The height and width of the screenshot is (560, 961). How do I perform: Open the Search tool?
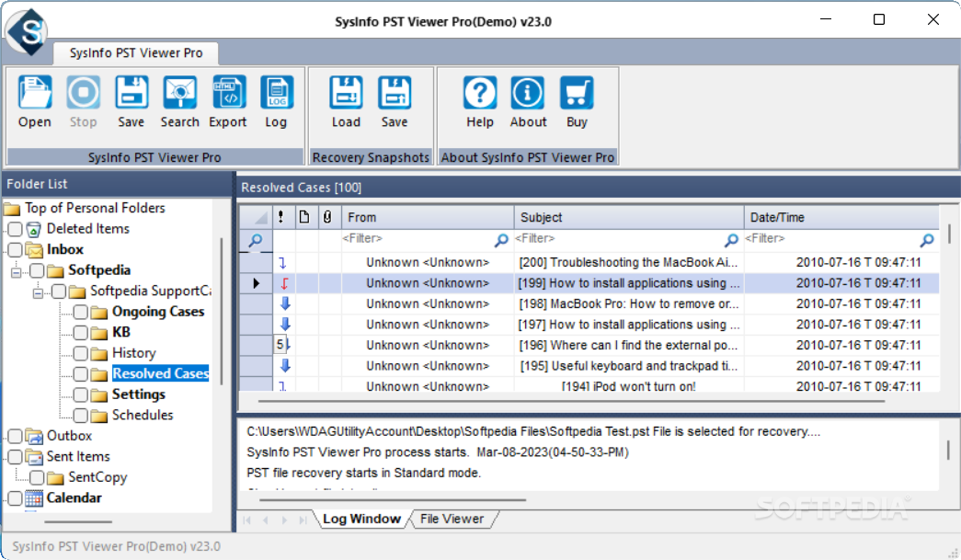(x=179, y=93)
